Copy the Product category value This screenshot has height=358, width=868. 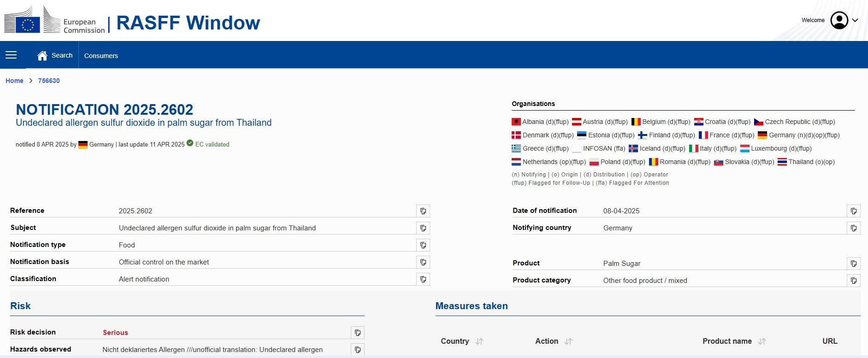click(x=853, y=281)
